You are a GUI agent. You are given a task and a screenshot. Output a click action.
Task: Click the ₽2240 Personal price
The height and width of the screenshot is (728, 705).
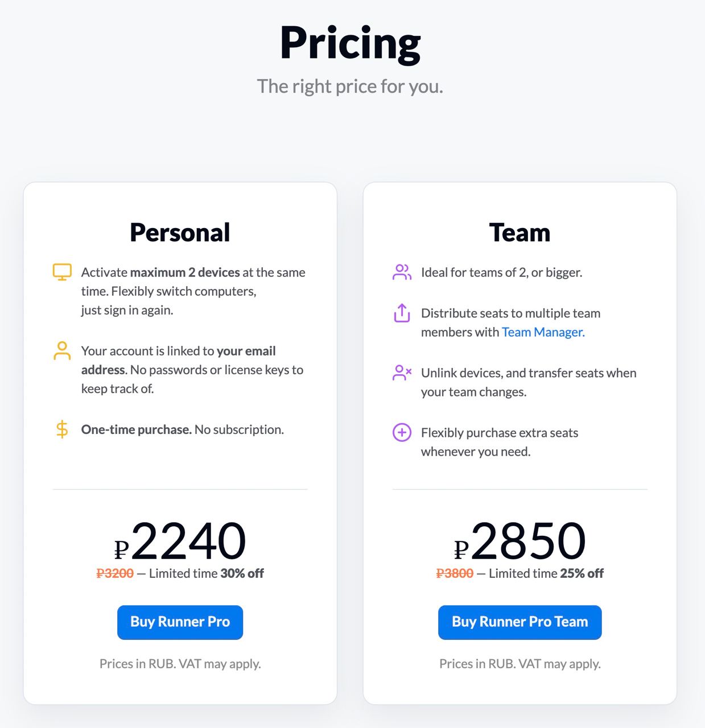(180, 541)
